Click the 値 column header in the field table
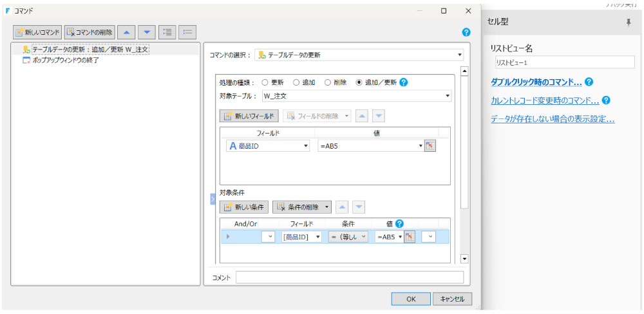The image size is (644, 314). point(377,133)
